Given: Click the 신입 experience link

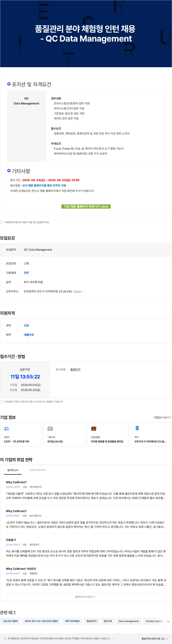Looking at the screenshot, I should click(x=26, y=326).
